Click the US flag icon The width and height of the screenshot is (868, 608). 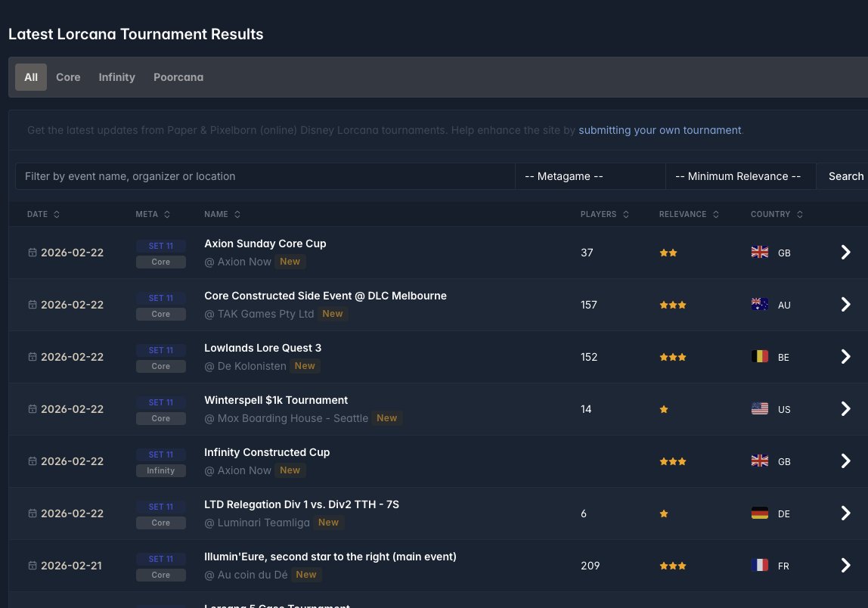click(x=759, y=408)
